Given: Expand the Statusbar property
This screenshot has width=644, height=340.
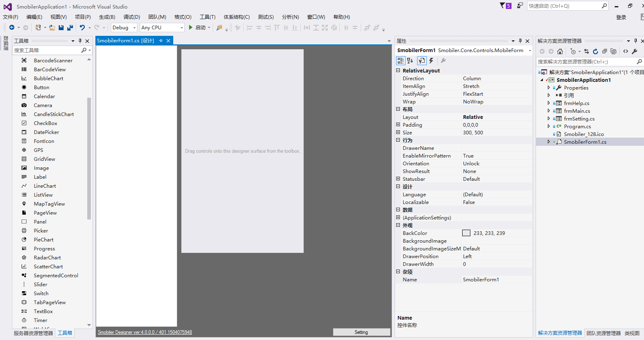Looking at the screenshot, I should 398,179.
